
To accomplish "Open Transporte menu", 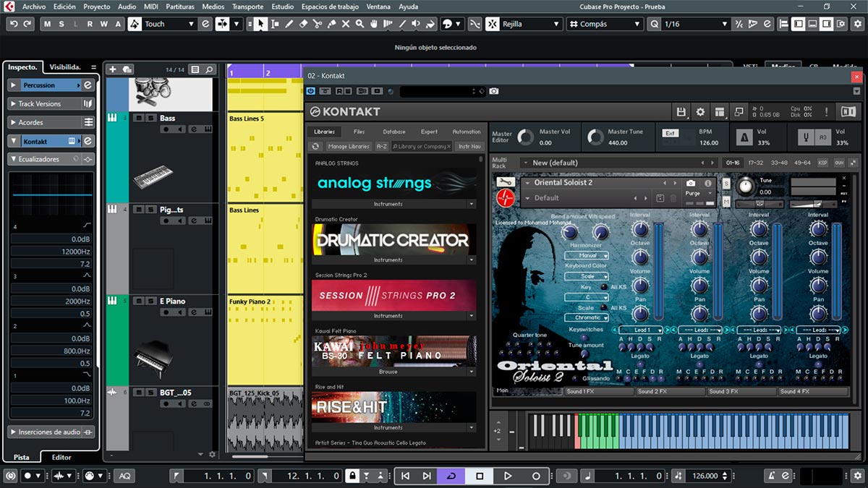I will [248, 7].
